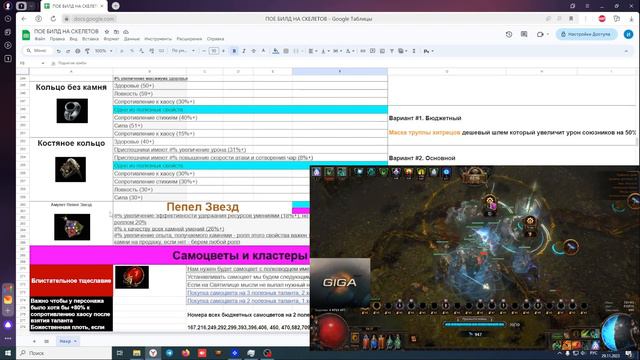
Task: Toggle strikethrough formatting
Action: click(x=253, y=51)
